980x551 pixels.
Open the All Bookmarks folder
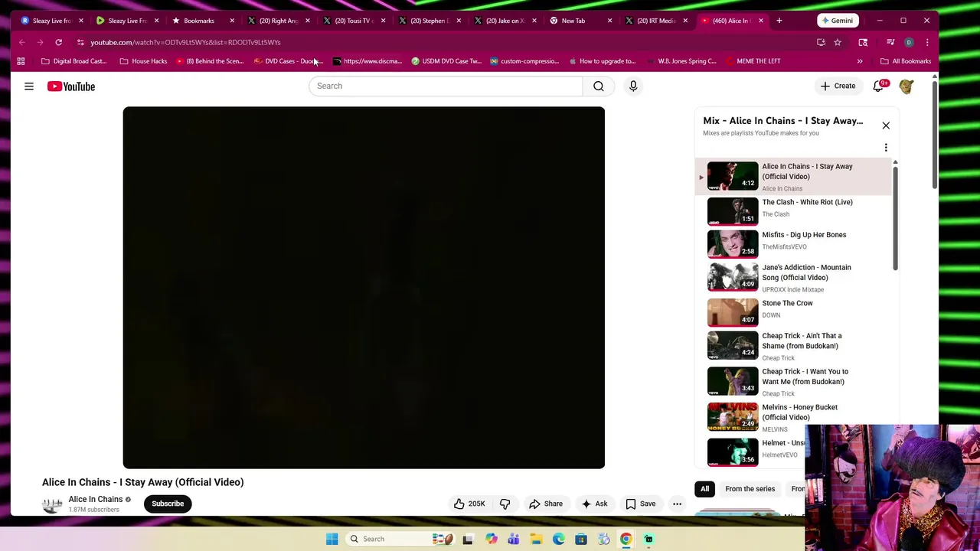pyautogui.click(x=906, y=61)
